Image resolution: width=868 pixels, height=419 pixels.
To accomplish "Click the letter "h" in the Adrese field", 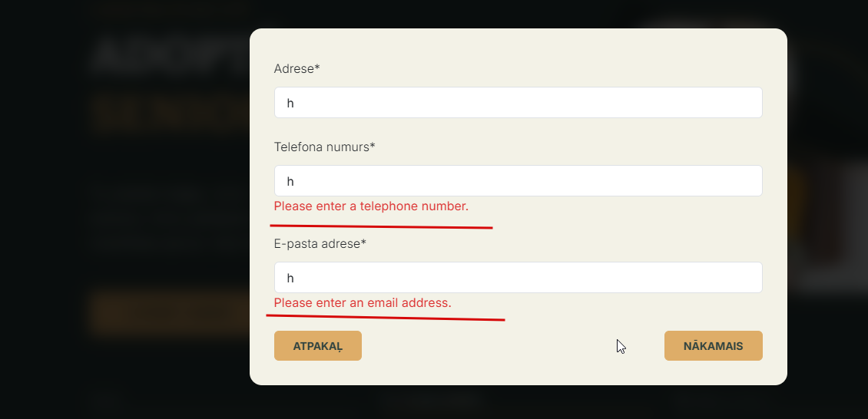I will click(x=290, y=103).
